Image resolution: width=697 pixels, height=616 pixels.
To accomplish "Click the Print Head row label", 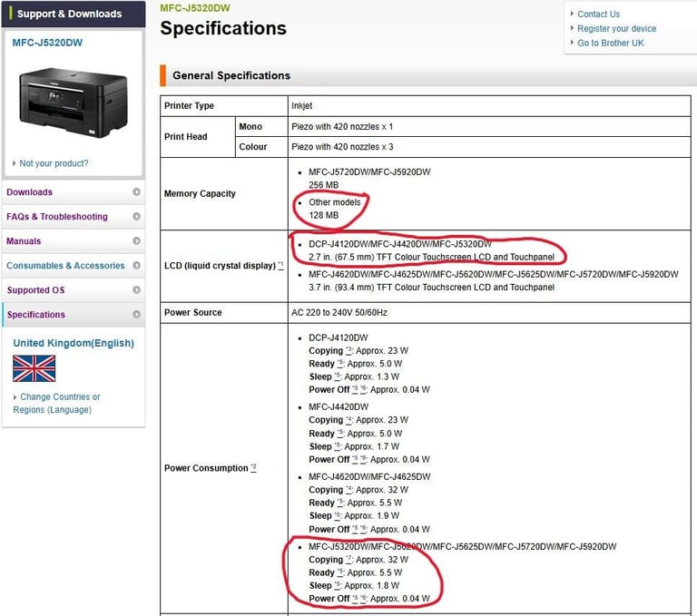I will [x=185, y=136].
